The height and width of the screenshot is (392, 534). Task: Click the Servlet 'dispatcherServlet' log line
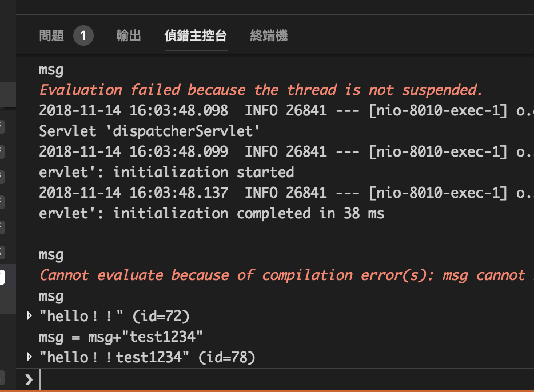[149, 131]
